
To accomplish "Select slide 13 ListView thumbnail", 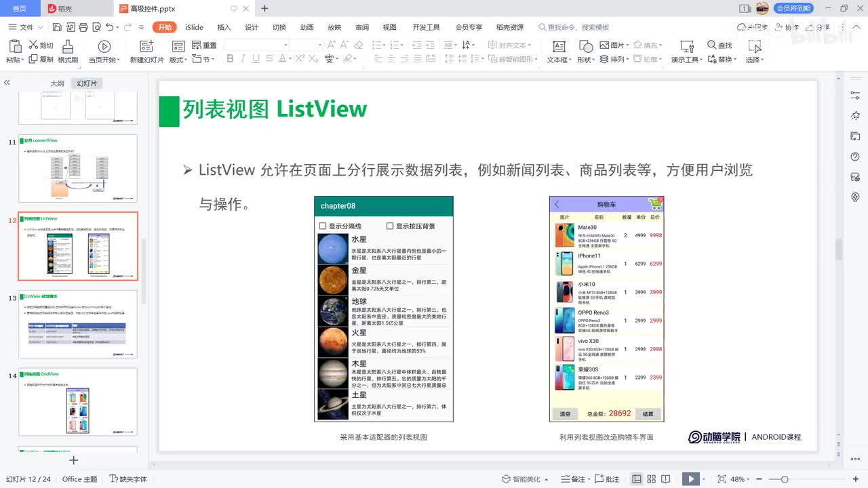I will (78, 324).
